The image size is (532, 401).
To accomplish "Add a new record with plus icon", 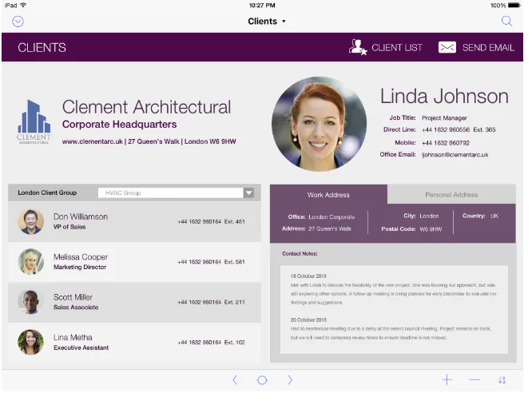I will click(x=447, y=379).
